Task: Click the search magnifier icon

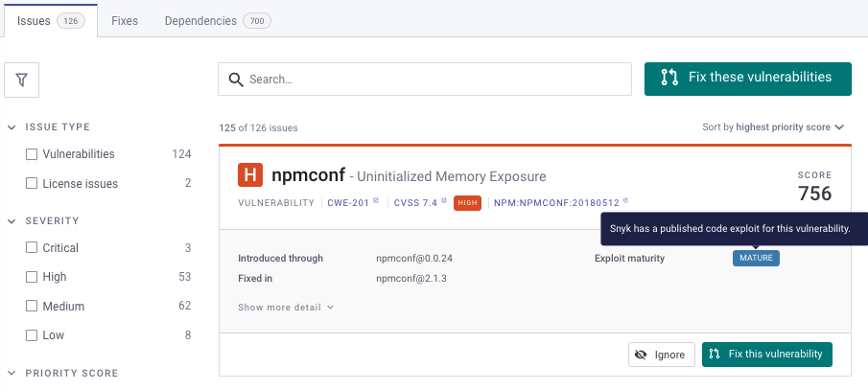Action: [x=236, y=80]
